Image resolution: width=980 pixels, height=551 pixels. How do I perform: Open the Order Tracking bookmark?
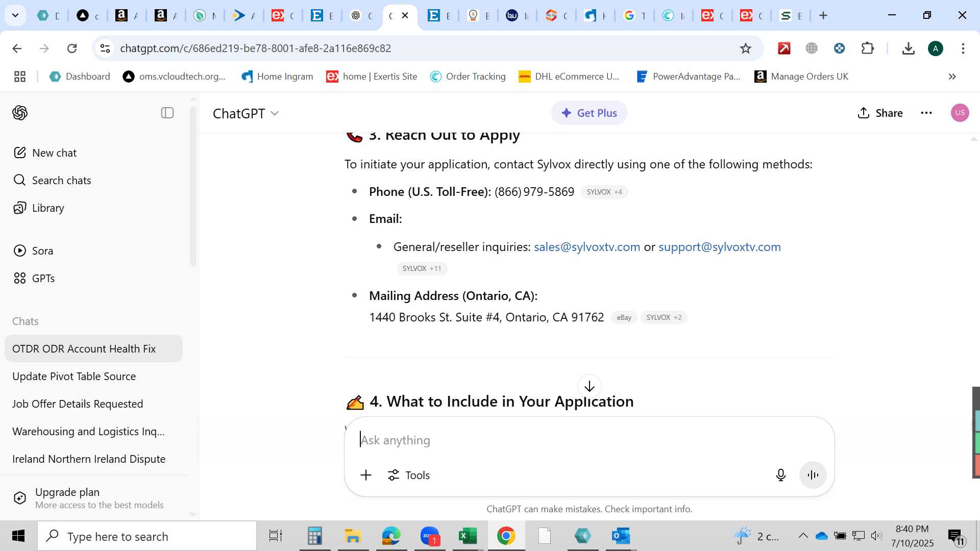click(468, 77)
